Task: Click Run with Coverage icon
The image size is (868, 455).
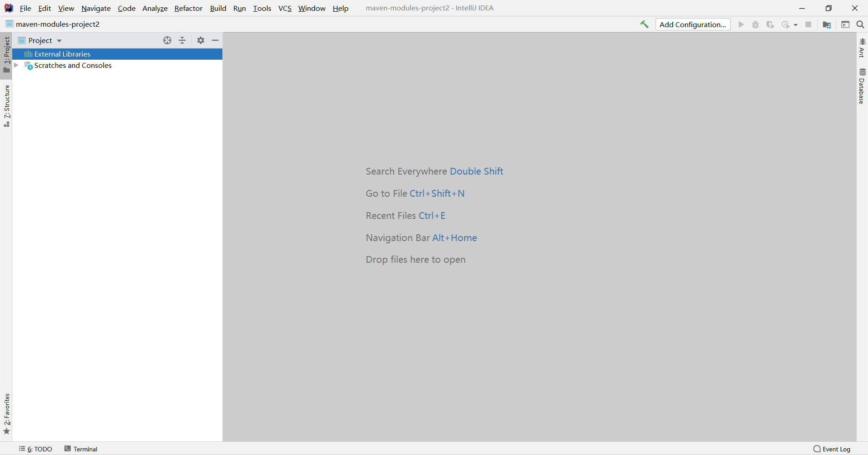Action: pos(770,24)
